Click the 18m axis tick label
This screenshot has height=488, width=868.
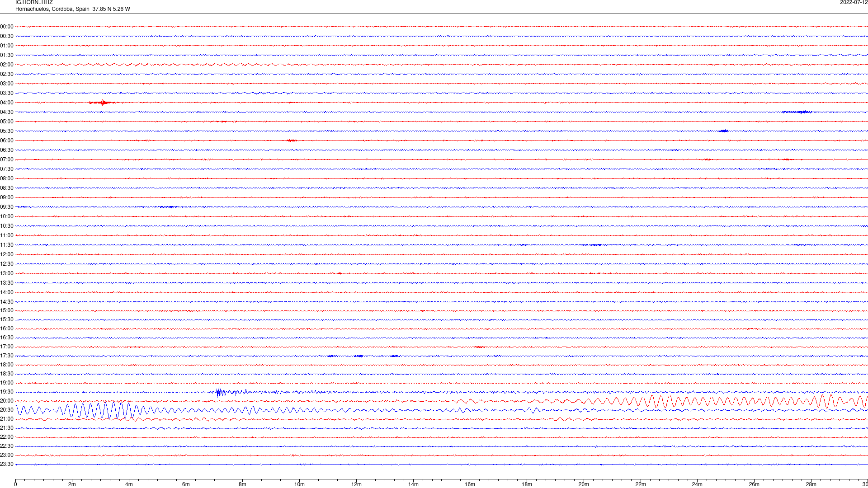coord(527,484)
